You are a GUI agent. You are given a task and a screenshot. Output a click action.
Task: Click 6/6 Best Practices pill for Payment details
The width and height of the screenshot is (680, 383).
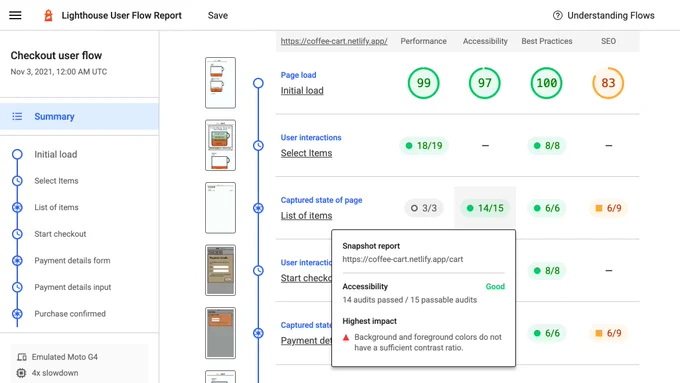click(546, 333)
